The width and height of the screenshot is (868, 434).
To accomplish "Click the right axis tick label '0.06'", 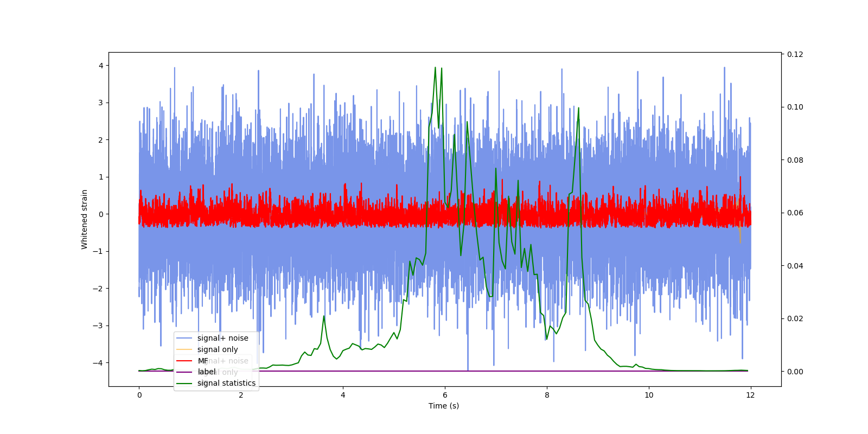I will [795, 213].
